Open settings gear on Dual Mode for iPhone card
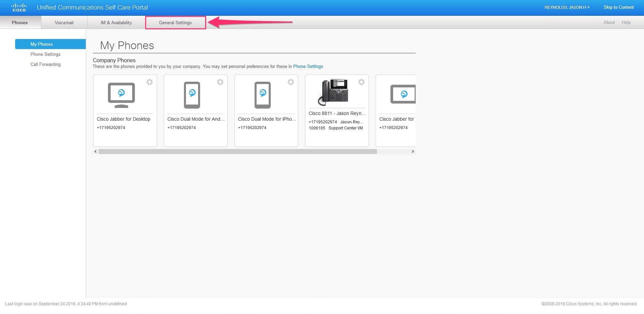 pyautogui.click(x=291, y=82)
